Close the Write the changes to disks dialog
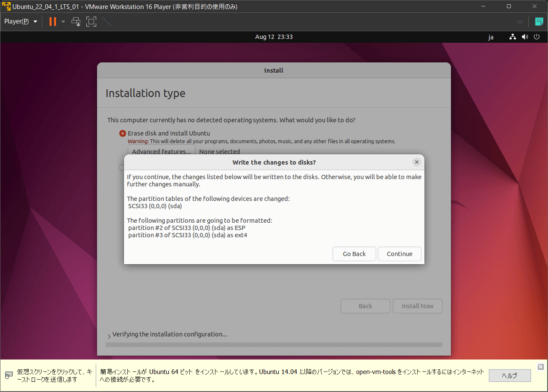Screen dimensions: 548x392 click(x=417, y=162)
